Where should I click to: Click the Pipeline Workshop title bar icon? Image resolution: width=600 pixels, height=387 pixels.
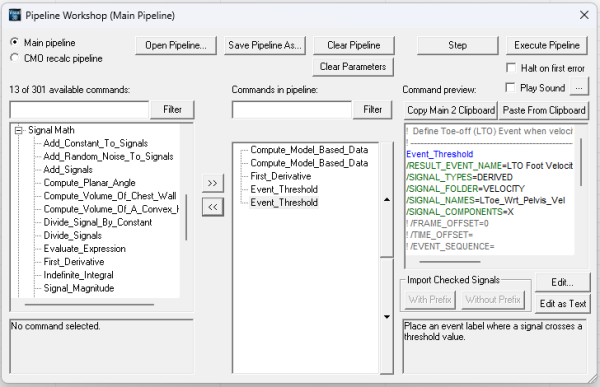pos(15,15)
